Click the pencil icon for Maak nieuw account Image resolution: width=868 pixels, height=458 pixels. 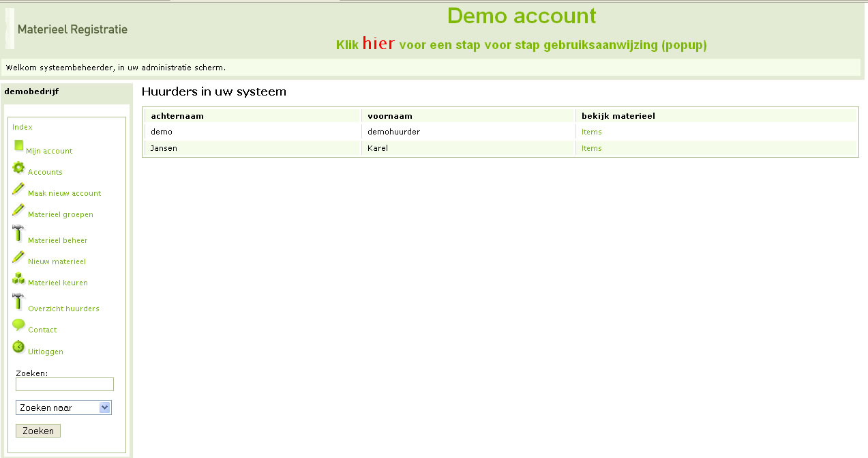click(18, 189)
